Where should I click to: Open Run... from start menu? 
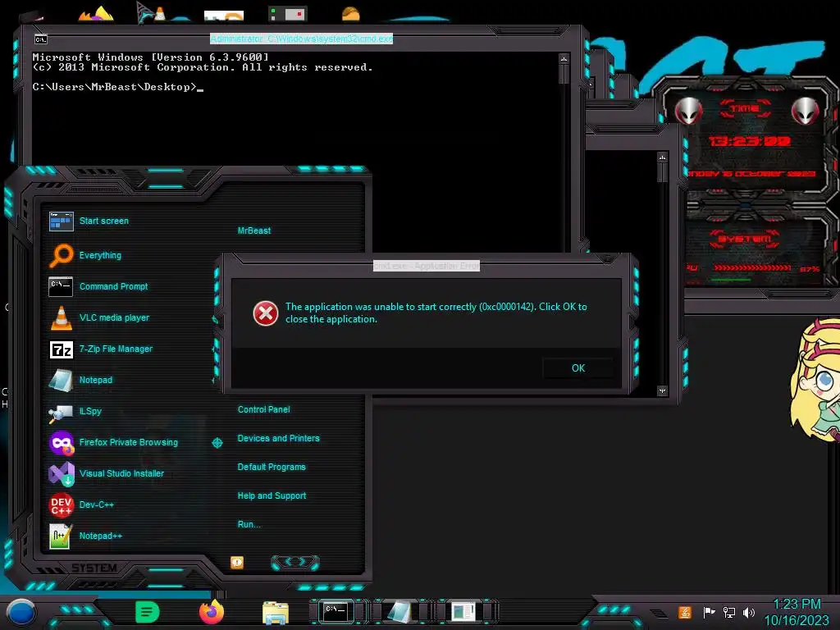coord(249,524)
